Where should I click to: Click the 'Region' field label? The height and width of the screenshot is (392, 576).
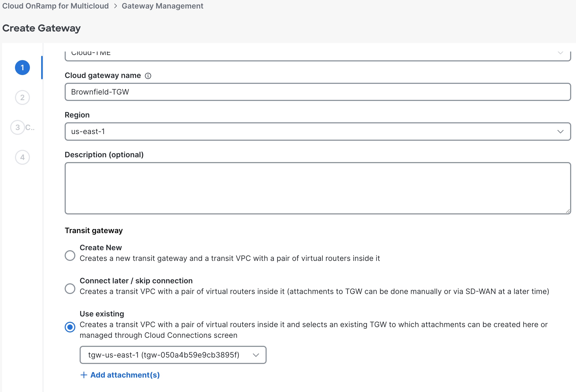(77, 115)
